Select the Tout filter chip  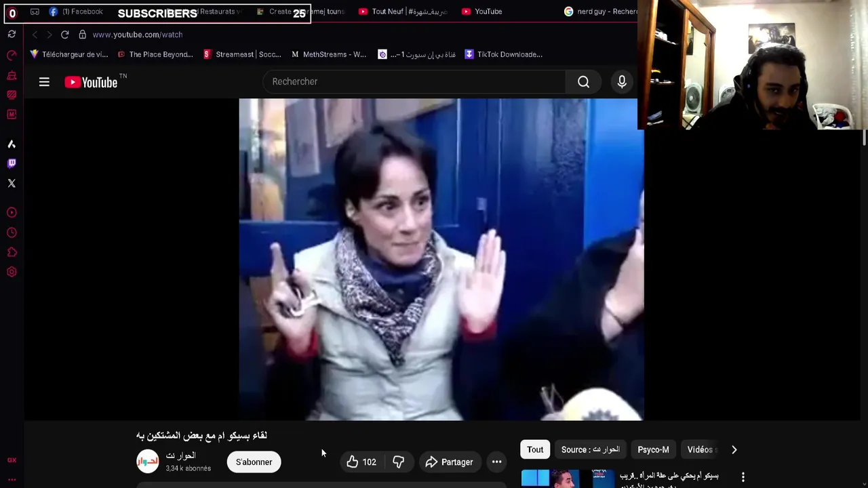coord(535,449)
